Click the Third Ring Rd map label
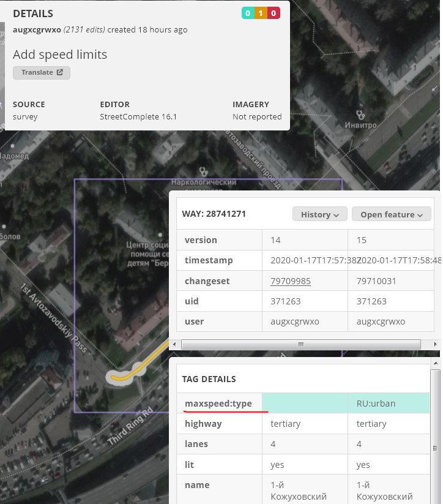 click(x=130, y=426)
